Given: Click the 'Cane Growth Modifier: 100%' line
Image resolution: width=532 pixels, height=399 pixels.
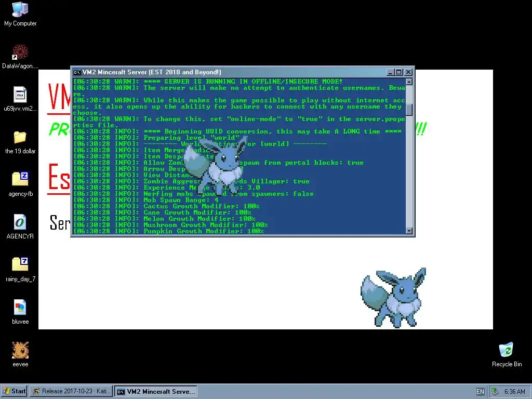Looking at the screenshot, I should (162, 212).
